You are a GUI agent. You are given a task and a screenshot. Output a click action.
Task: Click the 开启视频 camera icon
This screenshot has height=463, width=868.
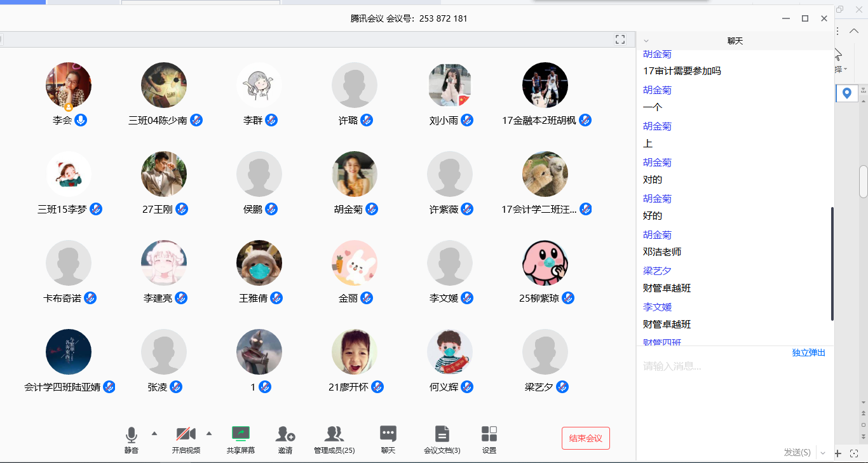(186, 434)
